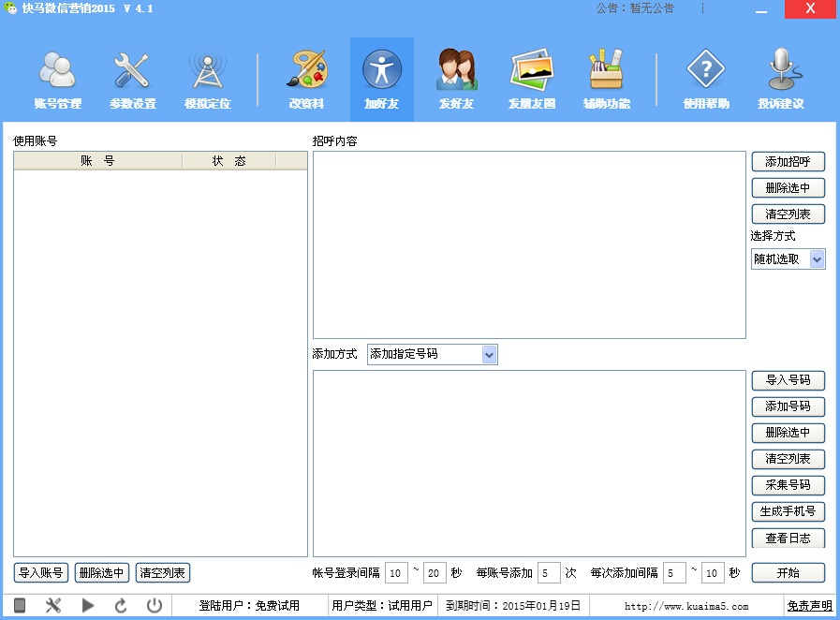Viewport: 840px width, 620px height.
Task: Click the WeChat app logo in title bar
Action: pyautogui.click(x=9, y=8)
